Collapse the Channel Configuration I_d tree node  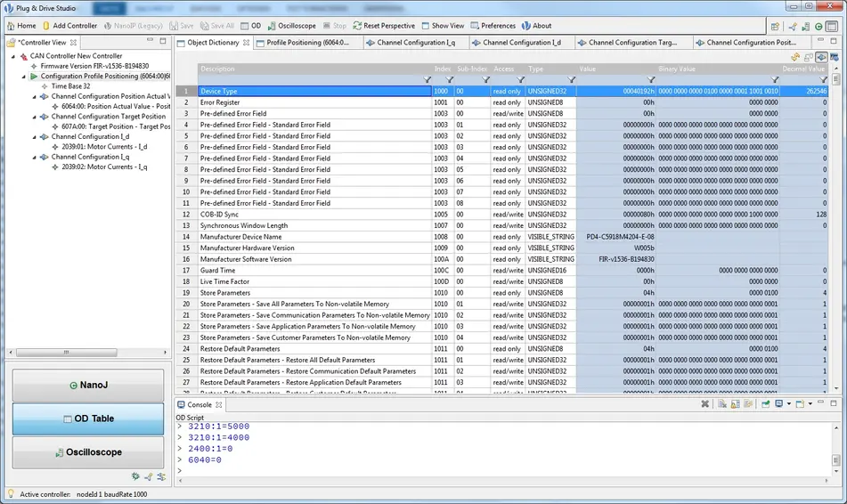pyautogui.click(x=34, y=136)
